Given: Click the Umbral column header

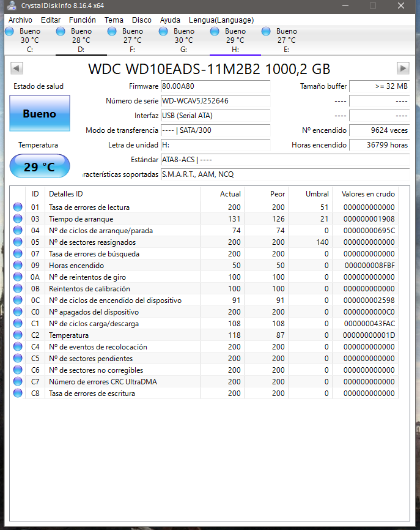Looking at the screenshot, I should point(311,194).
